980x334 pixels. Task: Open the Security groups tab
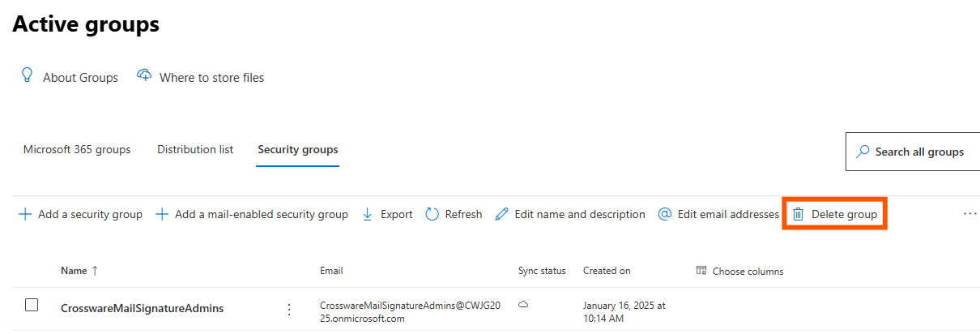(x=298, y=149)
